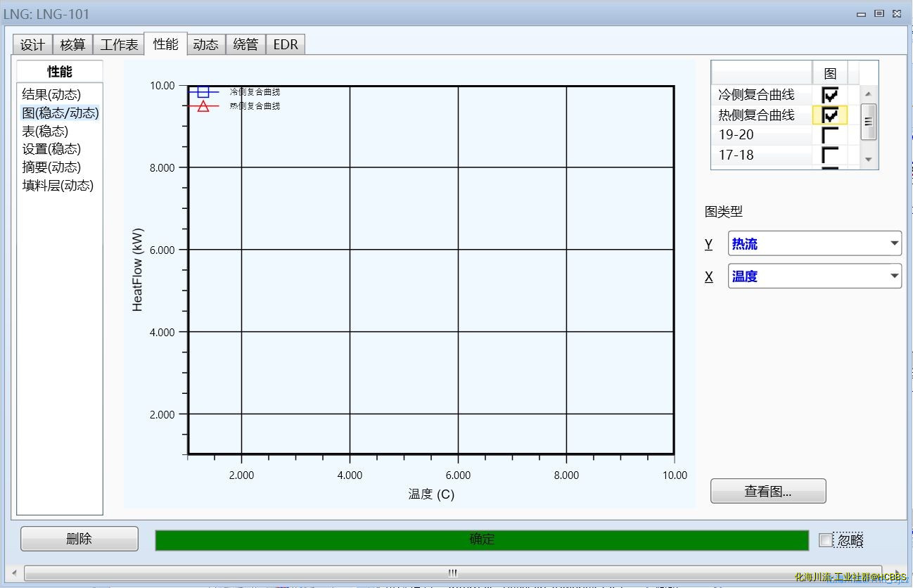Image resolution: width=913 pixels, height=588 pixels.
Task: Select 表(稳态) in the performance list
Action: (45, 131)
